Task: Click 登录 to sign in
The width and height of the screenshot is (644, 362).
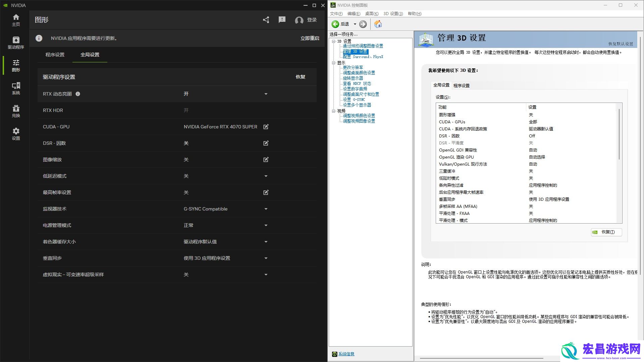Action: pyautogui.click(x=312, y=20)
